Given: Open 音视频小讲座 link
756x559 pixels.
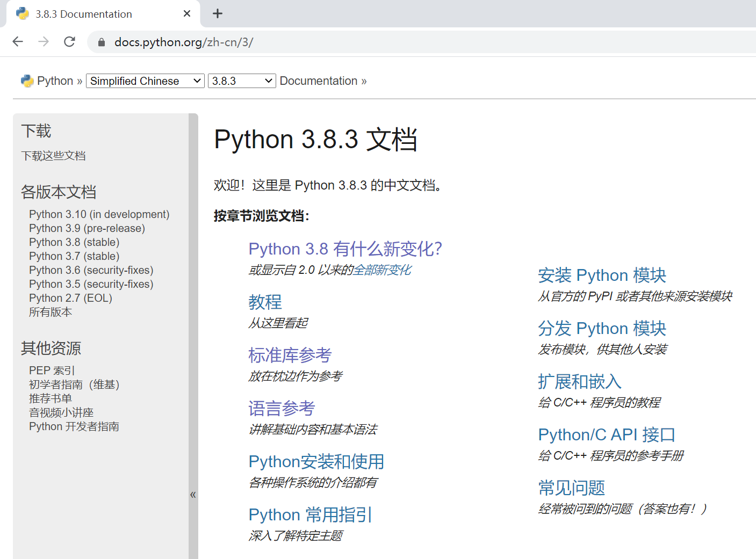Looking at the screenshot, I should tap(61, 412).
